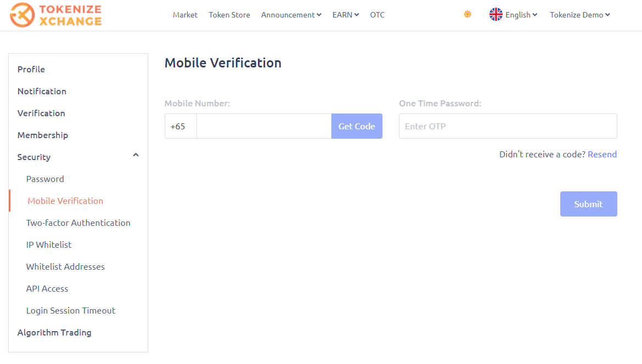Navigate to the OTC page
The height and width of the screenshot is (364, 642).
pyautogui.click(x=378, y=15)
